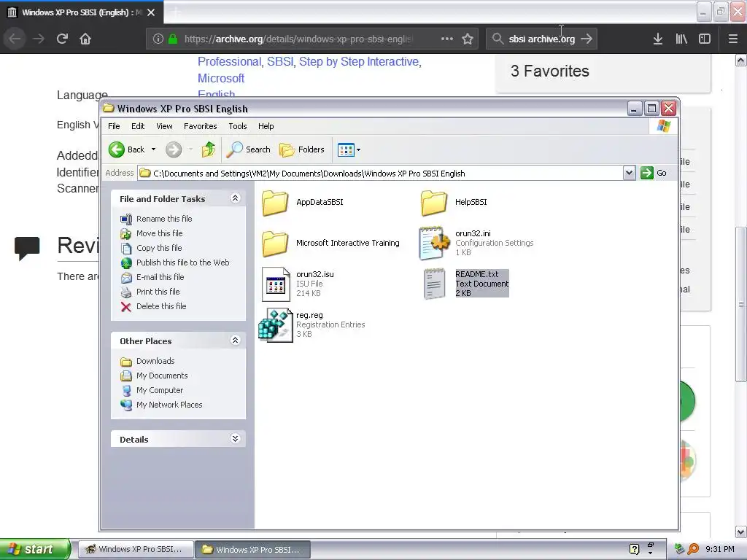Open the Favorites menu
This screenshot has width=747, height=560.
click(x=200, y=126)
